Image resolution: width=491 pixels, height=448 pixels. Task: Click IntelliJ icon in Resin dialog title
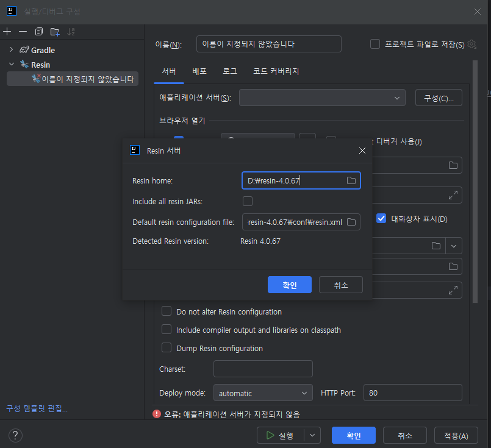click(135, 150)
